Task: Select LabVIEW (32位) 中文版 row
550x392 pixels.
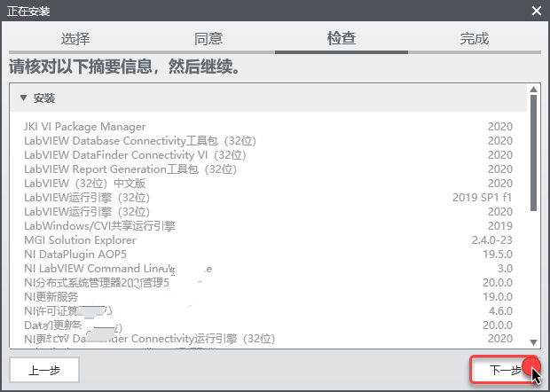Action: pyautogui.click(x=268, y=184)
